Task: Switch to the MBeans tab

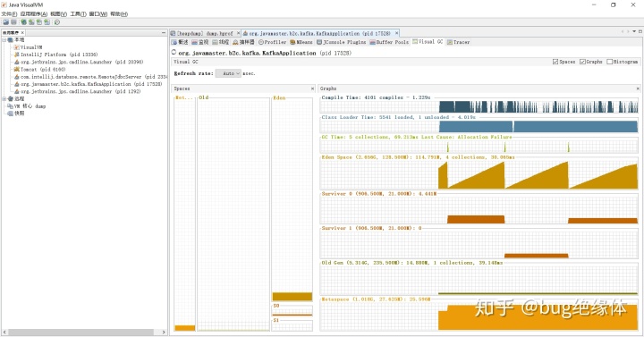Action: (x=301, y=42)
